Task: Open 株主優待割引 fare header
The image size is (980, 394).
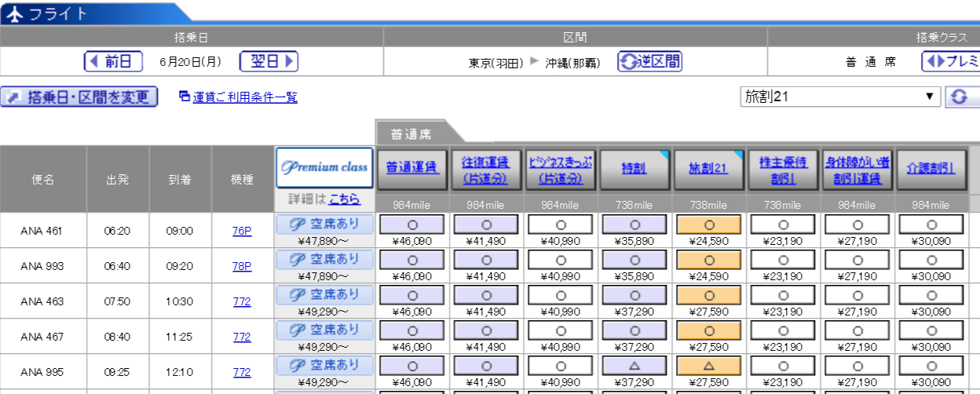Action: coord(782,169)
